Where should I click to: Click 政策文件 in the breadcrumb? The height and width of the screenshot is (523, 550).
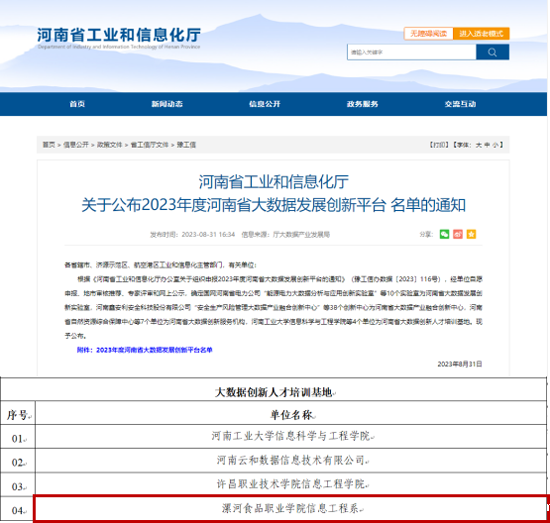tap(109, 145)
